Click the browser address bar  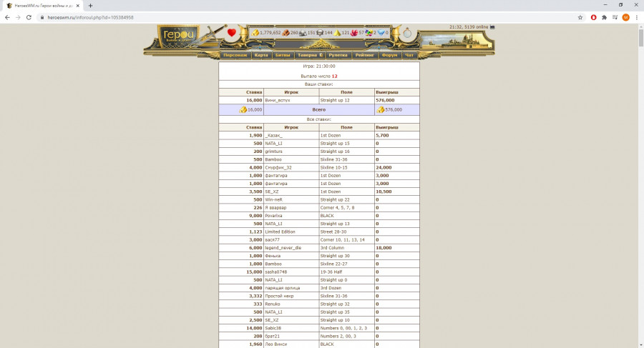click(286, 17)
